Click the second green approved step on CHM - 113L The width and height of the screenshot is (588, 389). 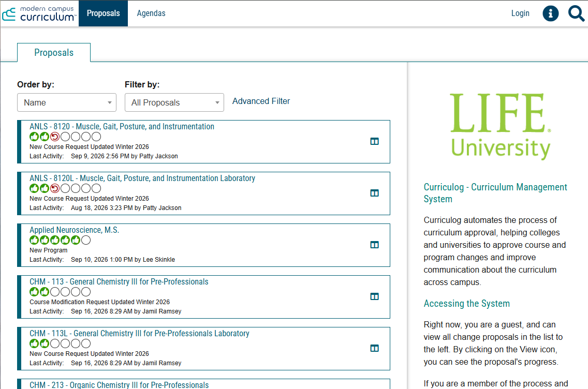tap(44, 343)
